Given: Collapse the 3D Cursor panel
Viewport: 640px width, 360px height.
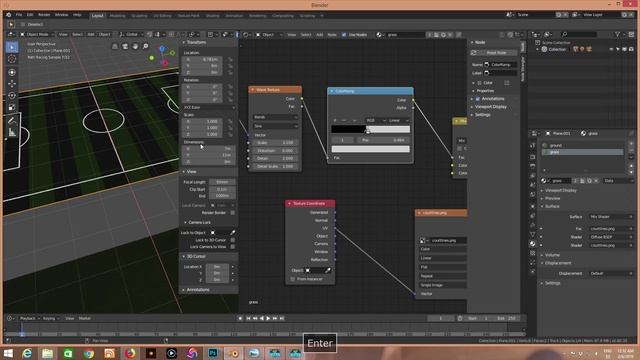Looking at the screenshot, I should point(196,257).
